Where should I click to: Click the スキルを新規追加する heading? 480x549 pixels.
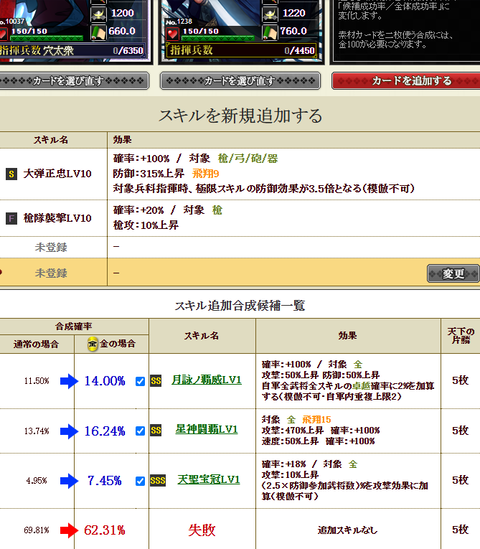(x=240, y=116)
